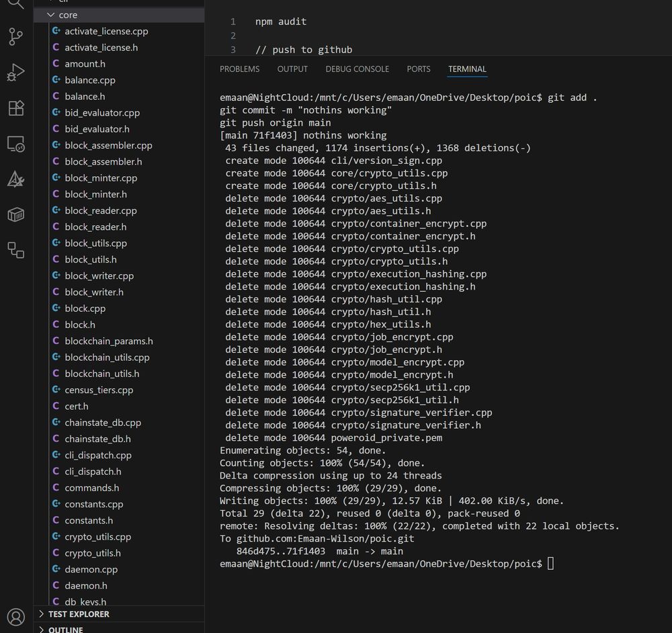Viewport: 672px width, 633px height.
Task: Open constants.h file
Action: coord(119,520)
